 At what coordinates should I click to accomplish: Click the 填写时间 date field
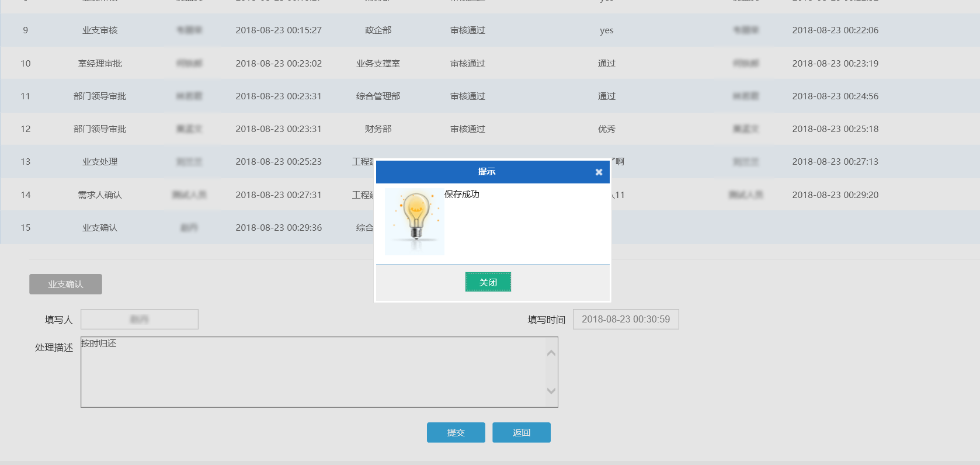tap(625, 320)
